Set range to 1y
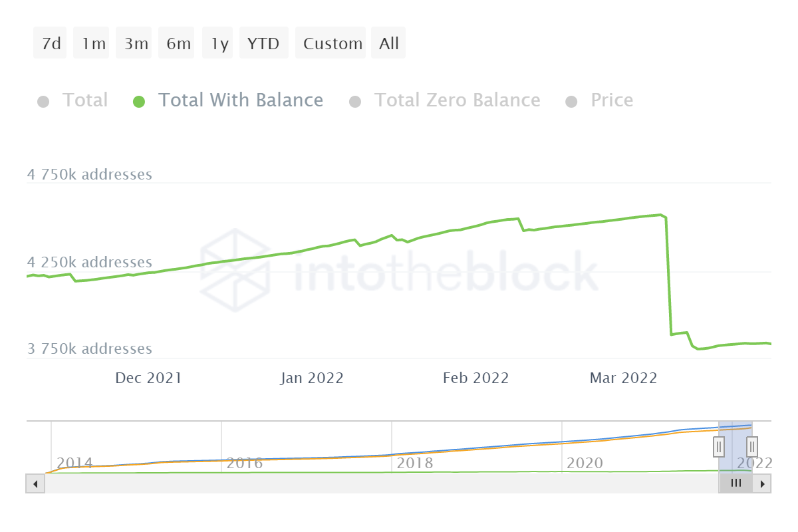The image size is (798, 532). tap(219, 44)
